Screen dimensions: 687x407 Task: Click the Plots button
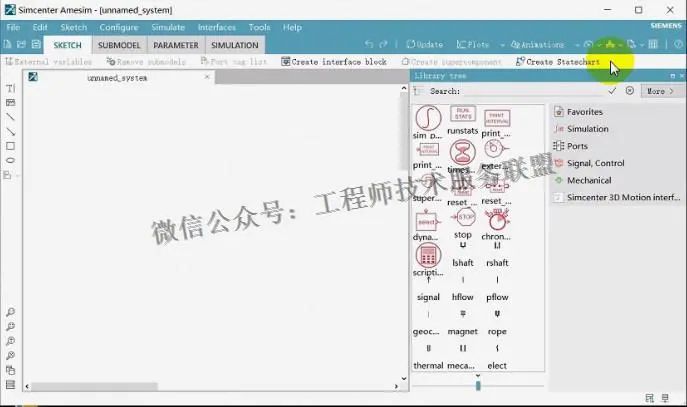click(x=473, y=45)
